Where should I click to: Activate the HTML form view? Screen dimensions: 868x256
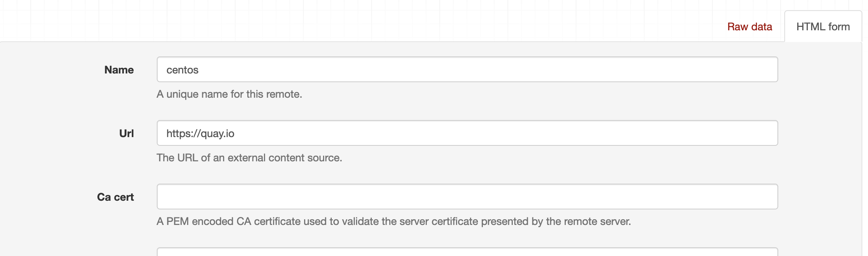click(823, 27)
